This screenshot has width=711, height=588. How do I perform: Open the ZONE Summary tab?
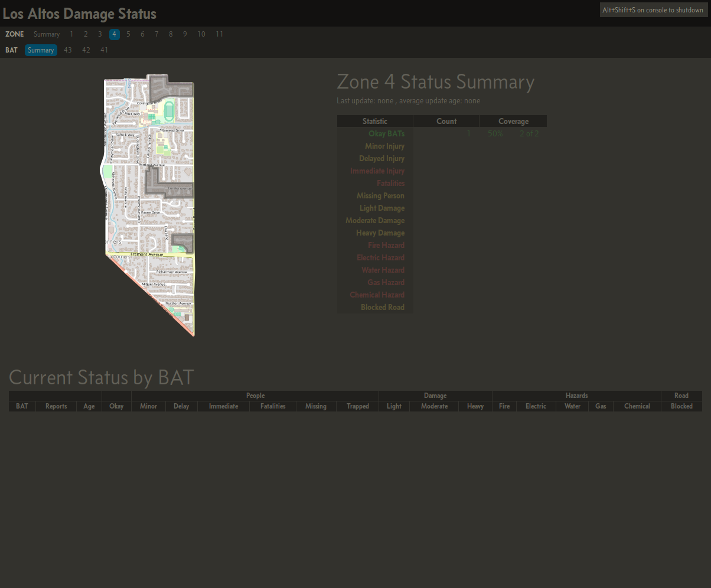click(x=47, y=34)
